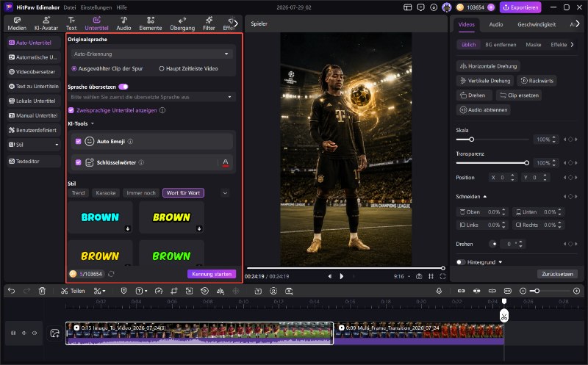
Task: Open the Filter tab
Action: (209, 24)
